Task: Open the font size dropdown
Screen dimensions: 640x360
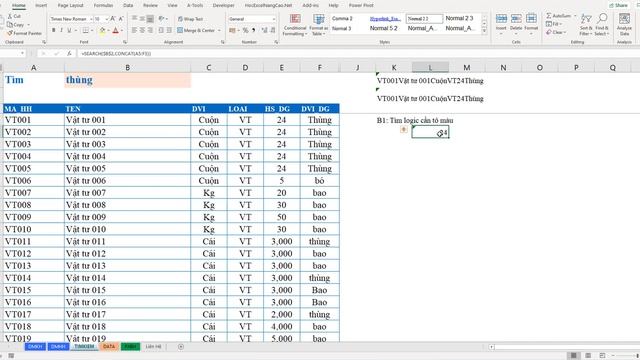Action: 107,19
